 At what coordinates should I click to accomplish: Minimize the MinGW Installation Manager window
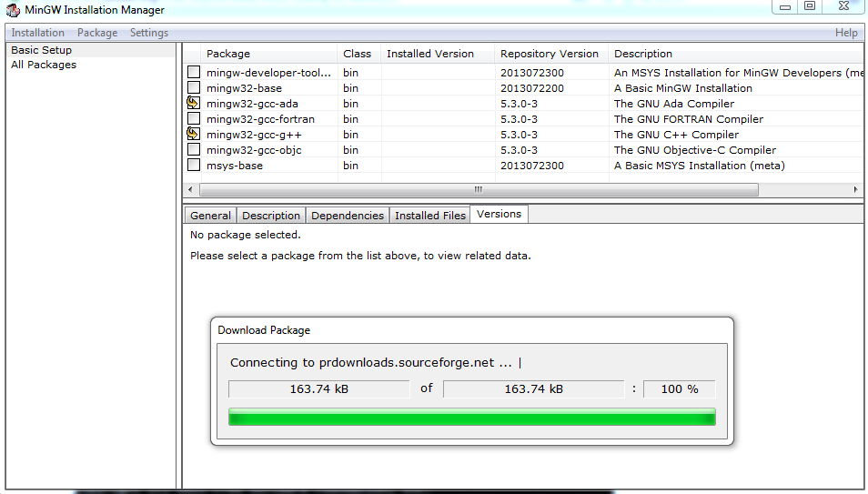(x=784, y=6)
